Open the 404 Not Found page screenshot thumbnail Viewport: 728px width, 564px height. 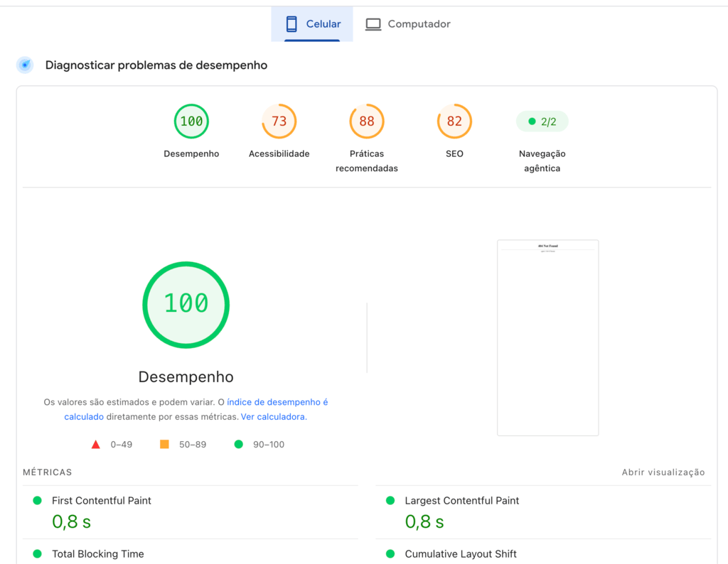point(548,337)
